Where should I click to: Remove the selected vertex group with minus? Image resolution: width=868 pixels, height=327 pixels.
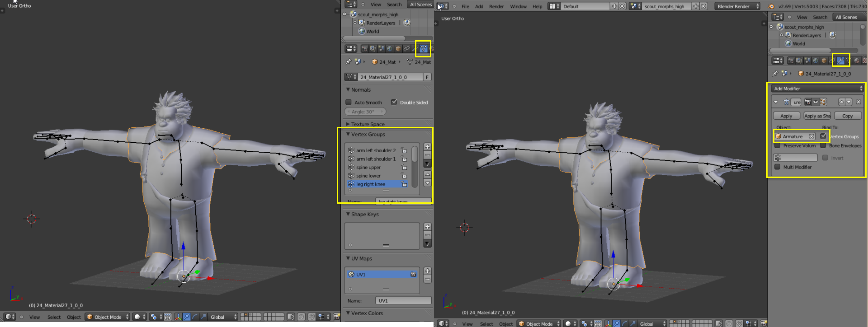pyautogui.click(x=427, y=155)
